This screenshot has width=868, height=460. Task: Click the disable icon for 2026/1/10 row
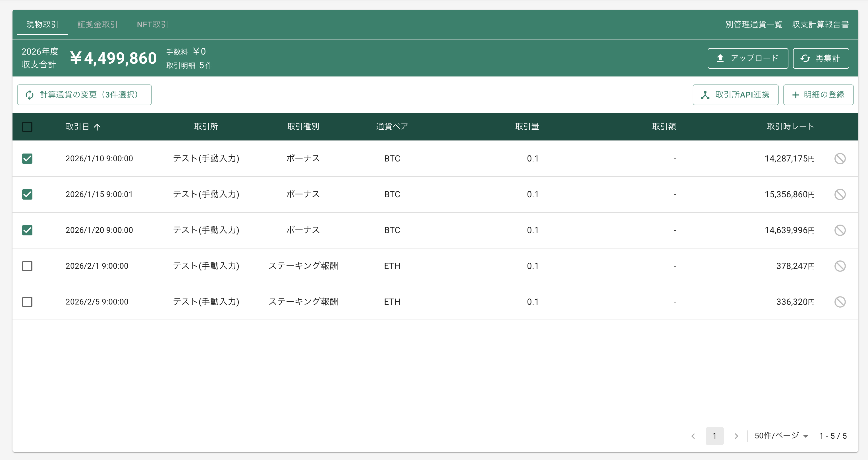(x=840, y=158)
